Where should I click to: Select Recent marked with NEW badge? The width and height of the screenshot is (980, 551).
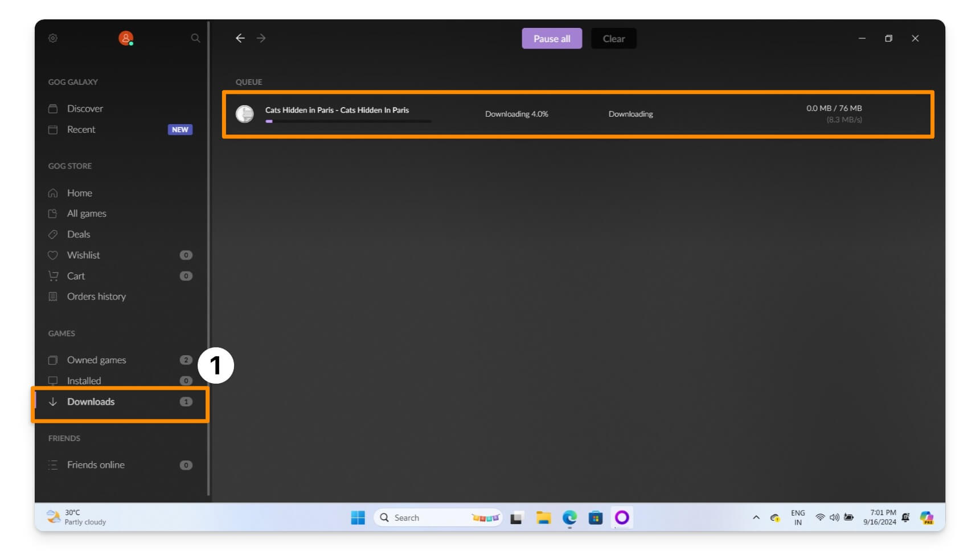coord(80,129)
